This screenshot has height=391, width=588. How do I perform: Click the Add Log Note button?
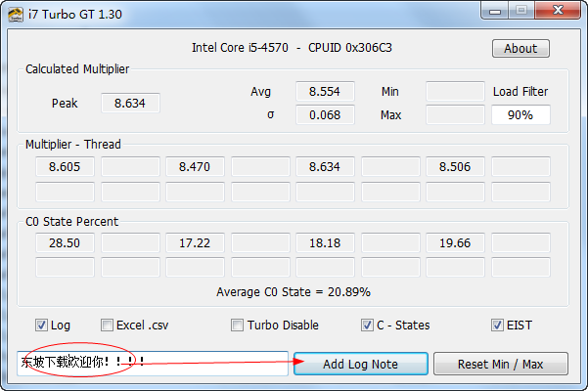361,364
